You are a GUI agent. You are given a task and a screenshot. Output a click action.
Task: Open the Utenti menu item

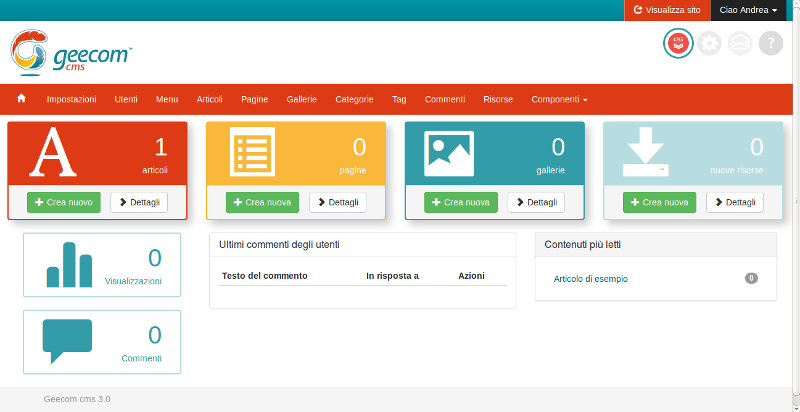pyautogui.click(x=126, y=99)
